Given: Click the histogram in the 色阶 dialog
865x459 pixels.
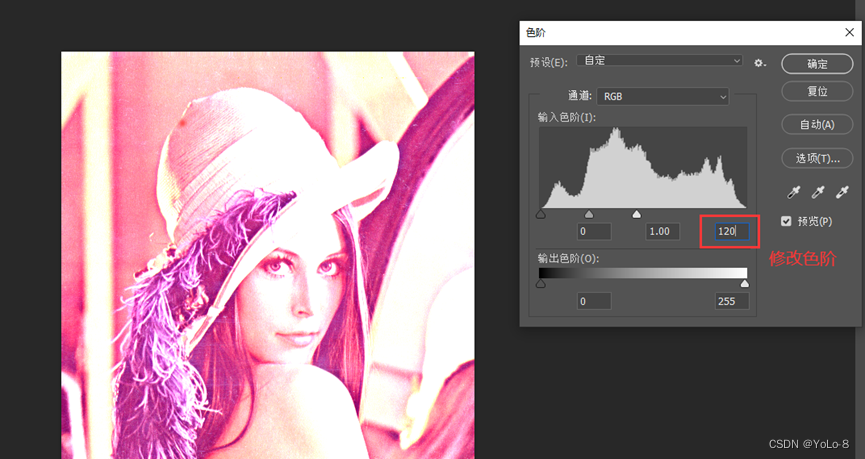Looking at the screenshot, I should click(643, 167).
